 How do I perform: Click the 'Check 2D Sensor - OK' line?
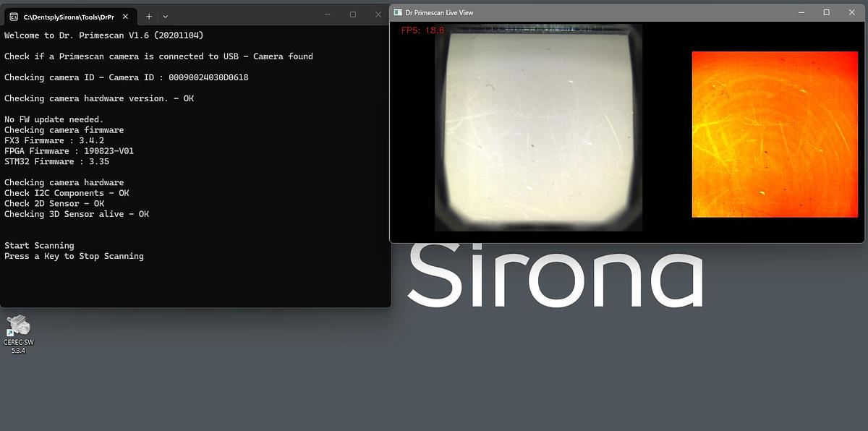(54, 204)
